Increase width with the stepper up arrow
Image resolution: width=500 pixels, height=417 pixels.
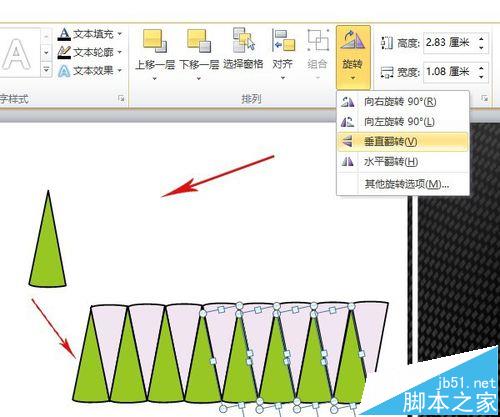[x=482, y=67]
